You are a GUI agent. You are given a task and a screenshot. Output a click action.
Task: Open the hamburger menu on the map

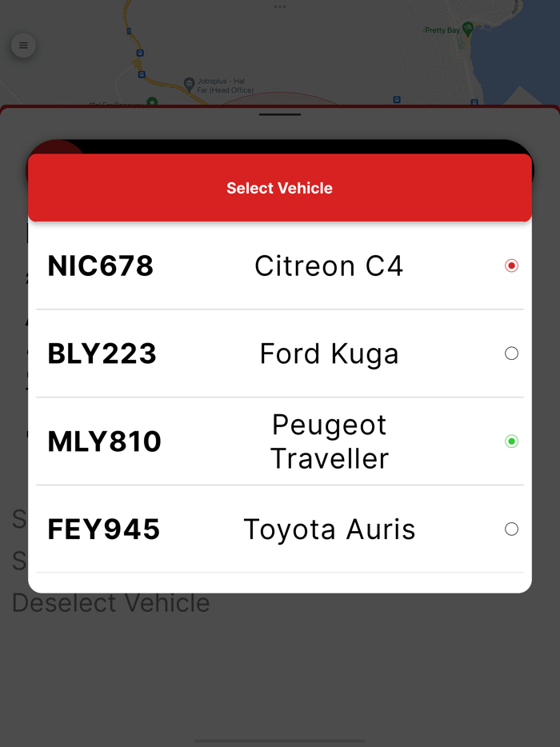pyautogui.click(x=23, y=46)
